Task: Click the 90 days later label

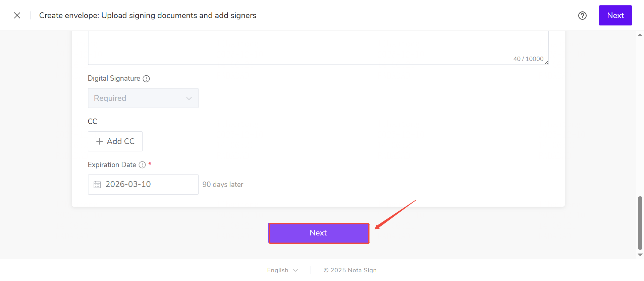Action: tap(223, 185)
